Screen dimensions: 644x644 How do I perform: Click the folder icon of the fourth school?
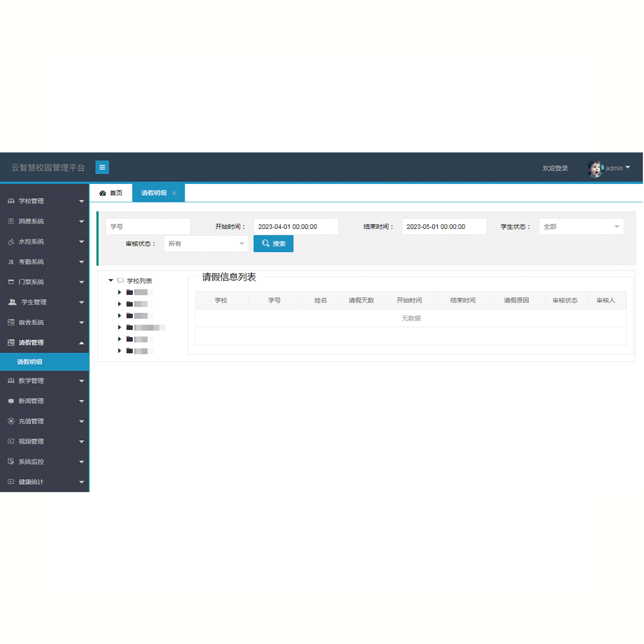(x=129, y=327)
